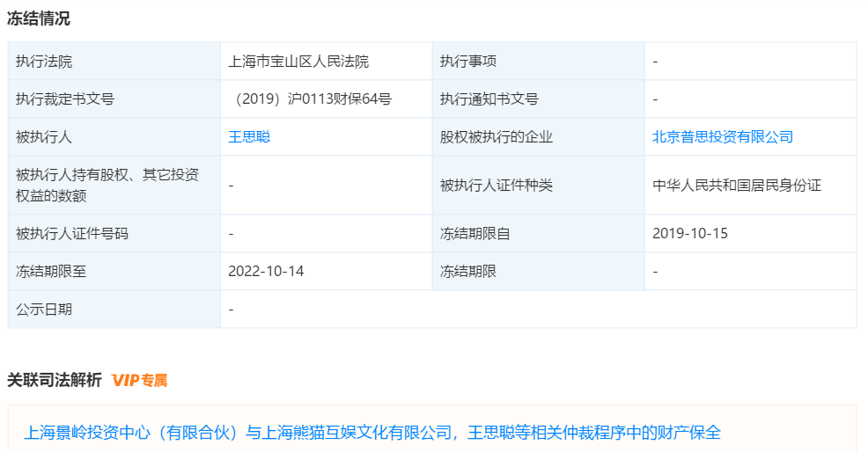Open the 北京普思投资有限公司 company link
Viewport: 868px width, 452px height.
point(723,137)
